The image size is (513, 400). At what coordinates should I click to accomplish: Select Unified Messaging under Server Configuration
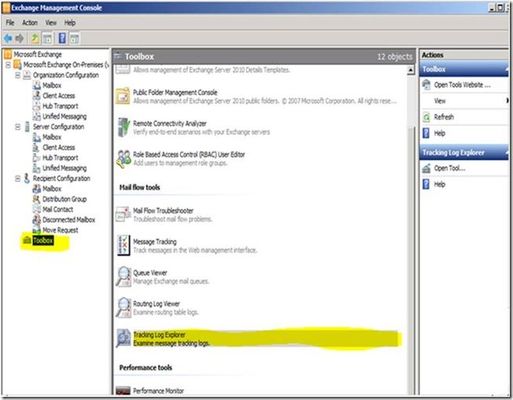pos(64,168)
